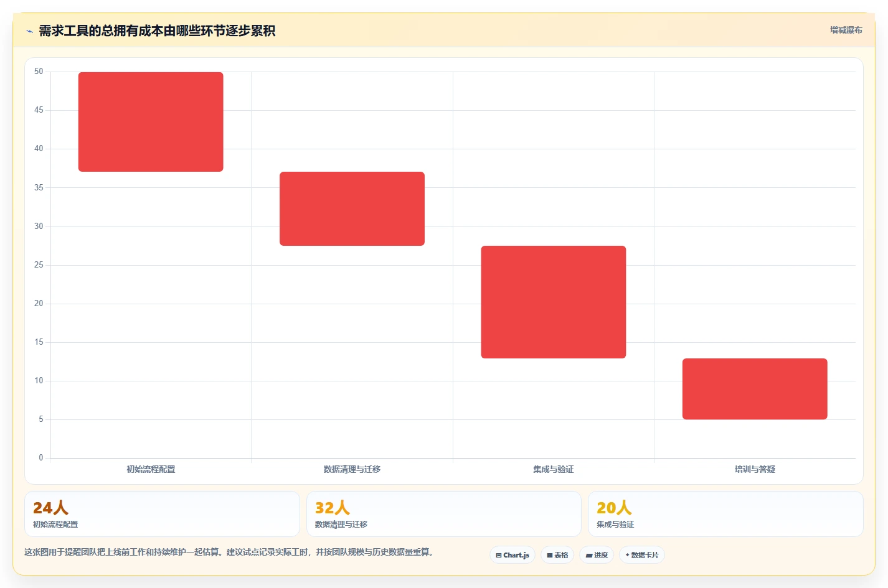Click the red bar for 数据清理与迁移
Screen dimensions: 888x588
coord(352,208)
